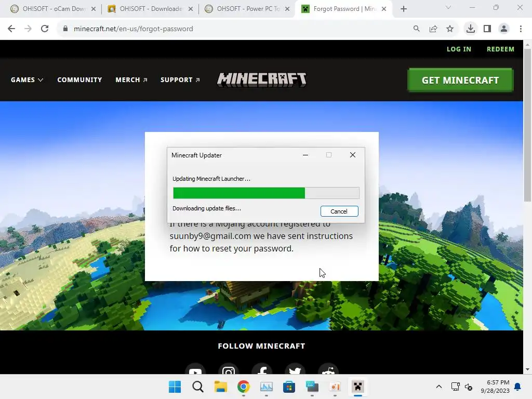The image size is (532, 399).
Task: Click the GET MINECRAFT button
Action: (x=460, y=80)
